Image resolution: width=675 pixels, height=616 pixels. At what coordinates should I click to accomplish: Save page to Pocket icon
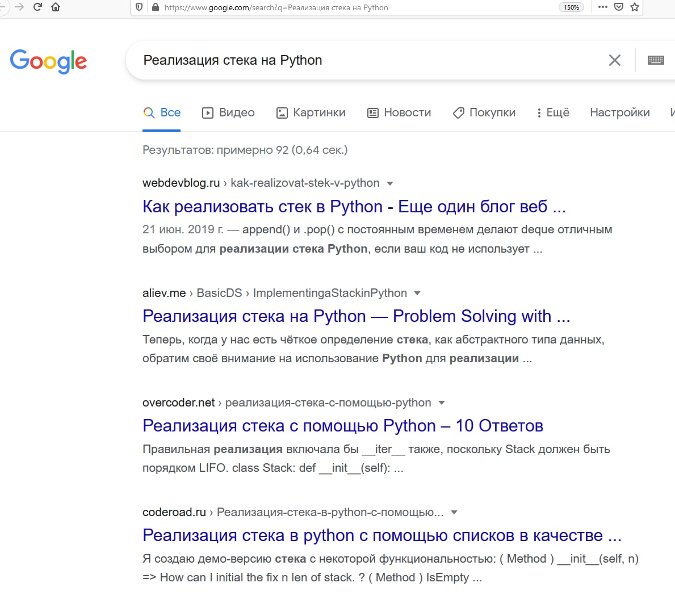(619, 7)
